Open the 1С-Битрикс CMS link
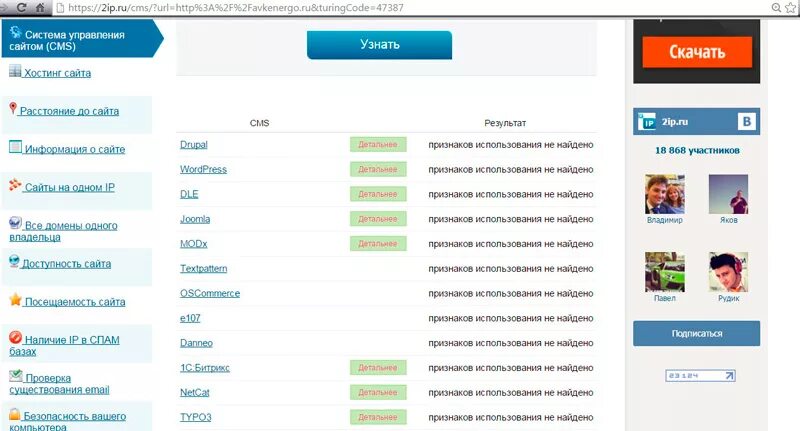 [205, 368]
